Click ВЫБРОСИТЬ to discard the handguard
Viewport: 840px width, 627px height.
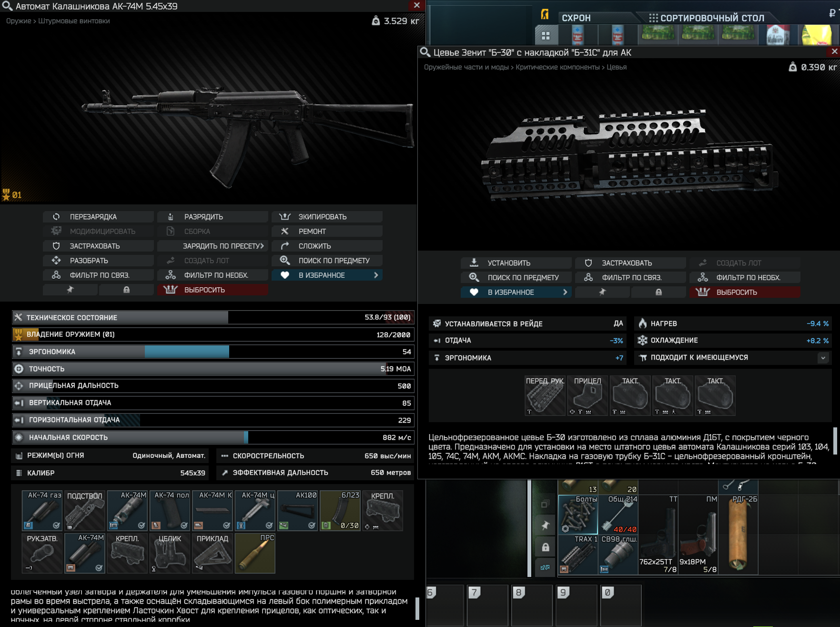pyautogui.click(x=745, y=292)
